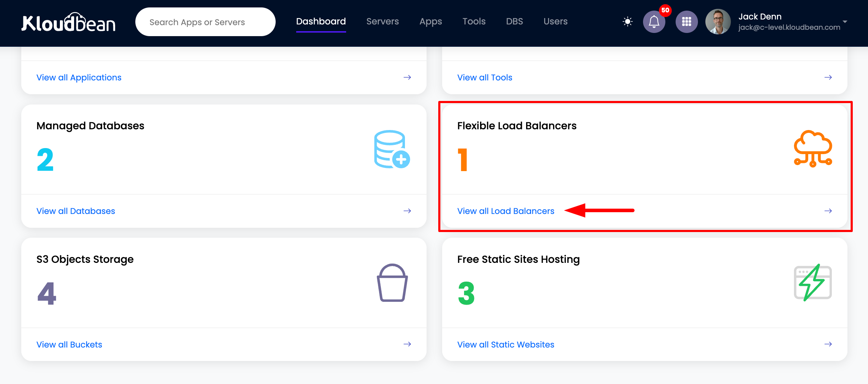
Task: Click the S3 Objects Storage count 4
Action: coord(47,293)
